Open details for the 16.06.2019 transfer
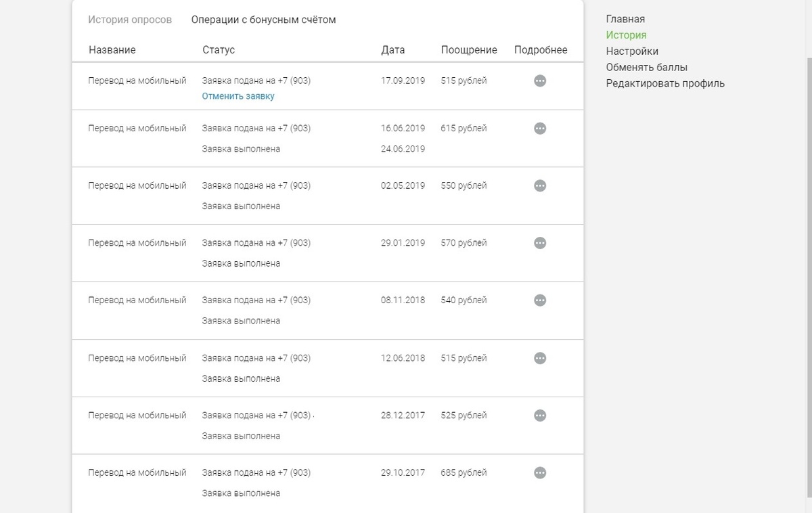The height and width of the screenshot is (513, 812). pos(540,129)
